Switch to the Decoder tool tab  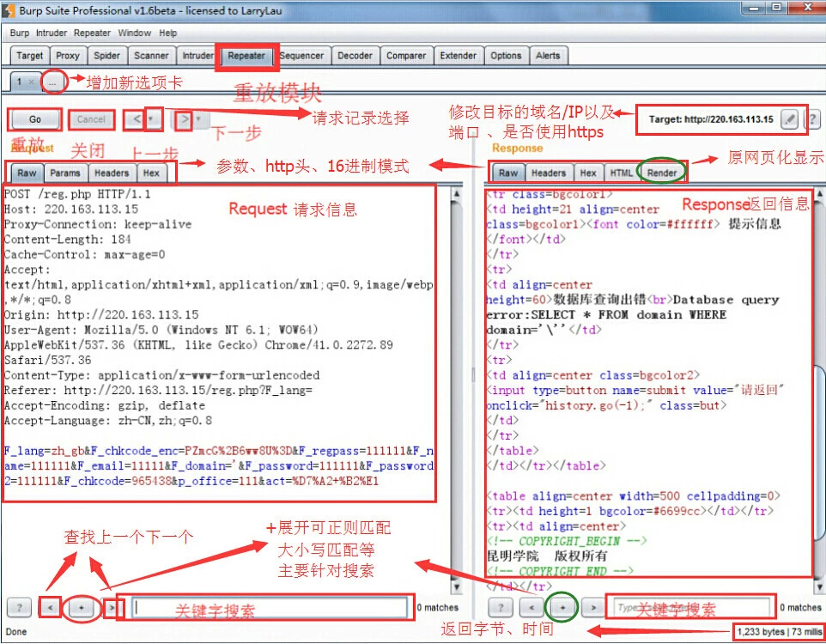pos(355,55)
